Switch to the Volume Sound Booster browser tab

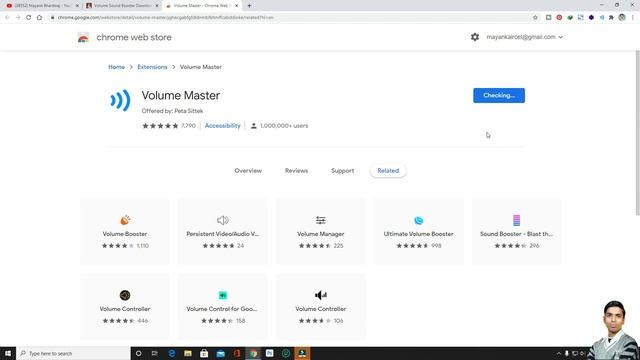[122, 6]
